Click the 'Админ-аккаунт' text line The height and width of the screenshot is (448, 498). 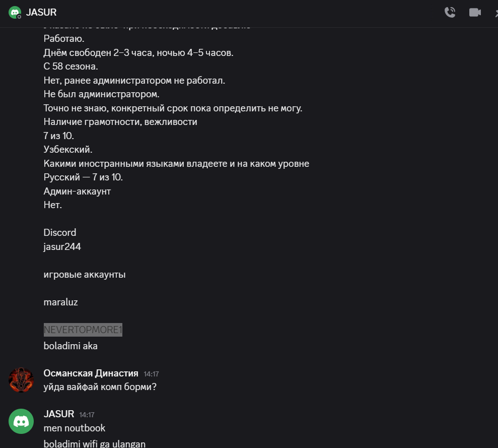(x=77, y=191)
